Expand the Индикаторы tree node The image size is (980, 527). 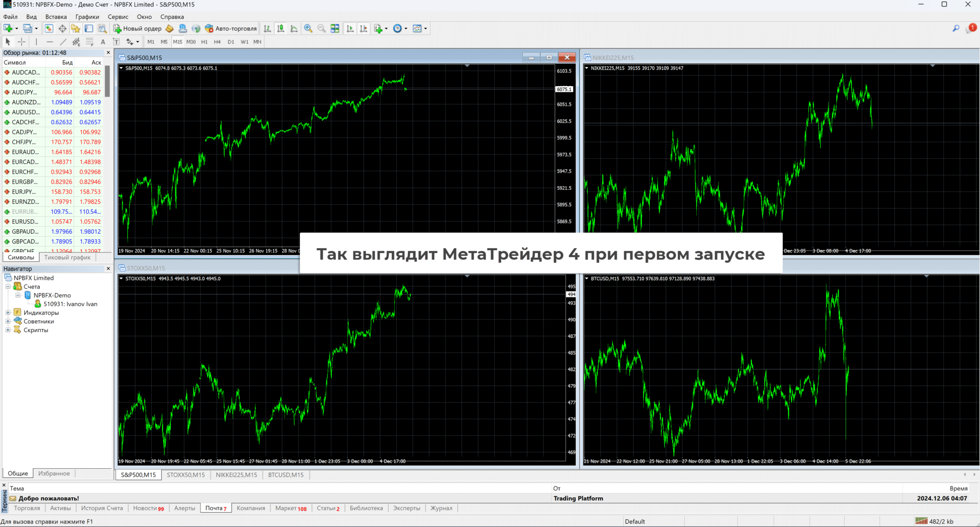[x=8, y=313]
